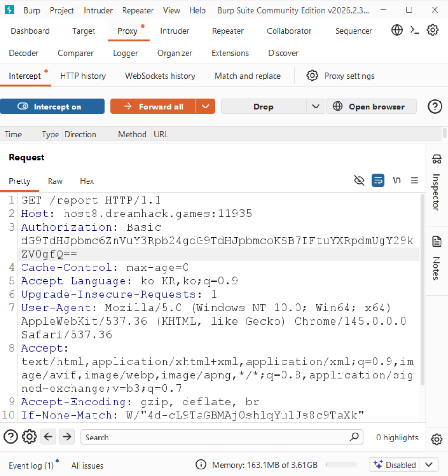The width and height of the screenshot is (448, 476).
Task: Switch to the Dashboard tab
Action: coord(30,31)
